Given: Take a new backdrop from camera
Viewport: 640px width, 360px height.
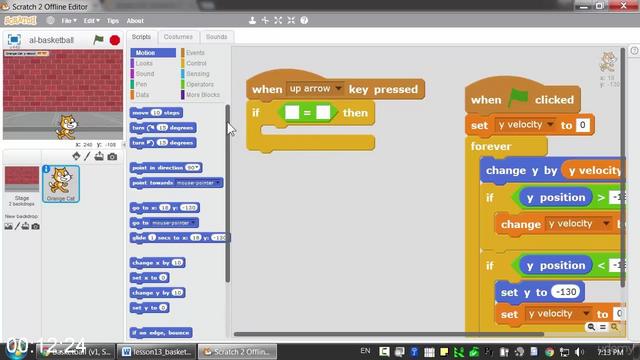Looking at the screenshot, I should 36,226.
